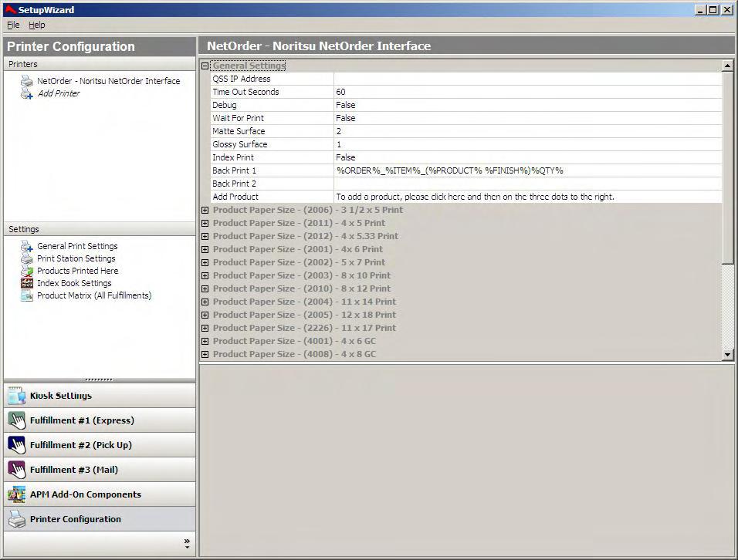Expand Product Paper Size (4008) 4 x 8 GC

tap(205, 355)
